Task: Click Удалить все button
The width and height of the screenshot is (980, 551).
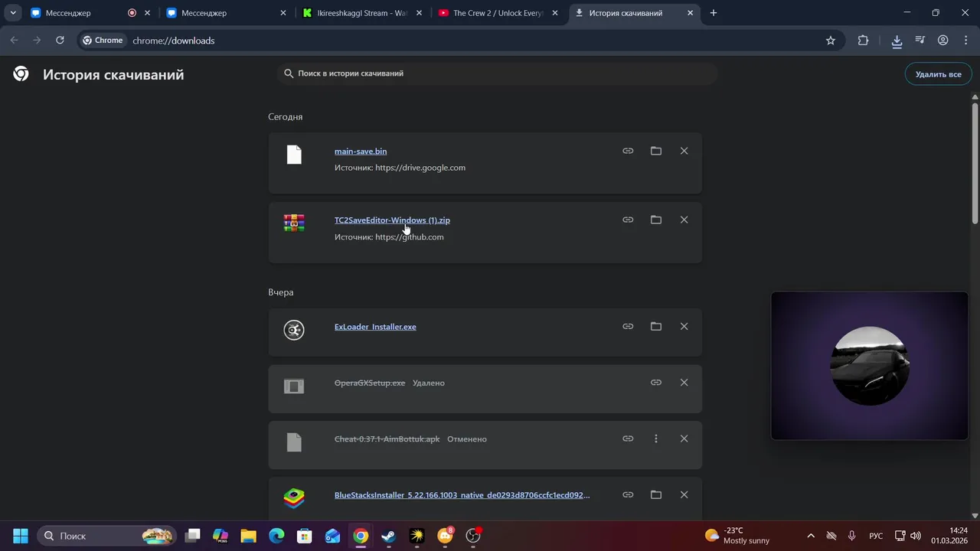Action: [938, 74]
